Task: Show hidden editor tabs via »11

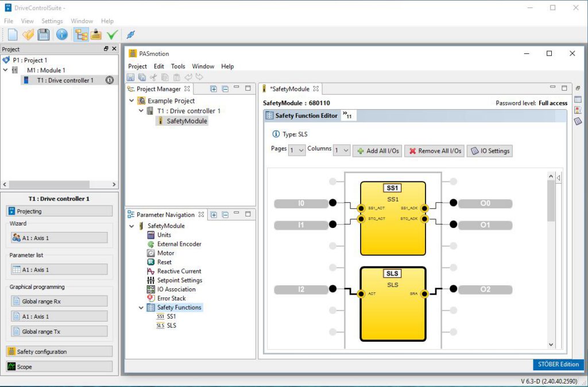Action: tap(347, 115)
